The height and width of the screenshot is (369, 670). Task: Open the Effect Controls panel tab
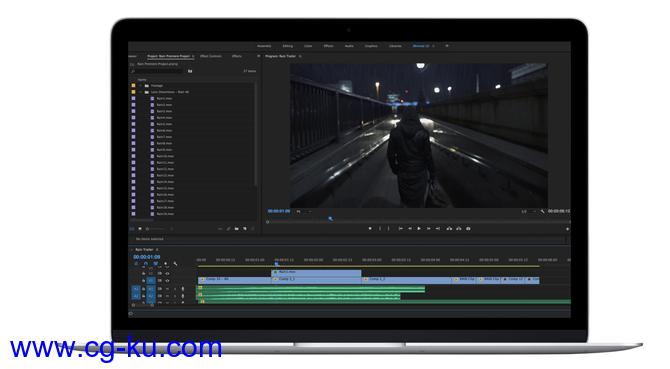tap(211, 56)
